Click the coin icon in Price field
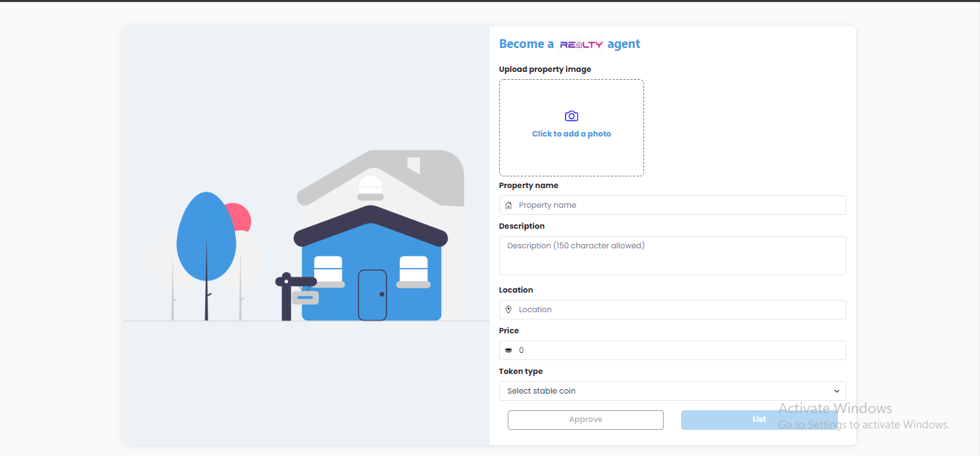980x456 pixels. pos(508,351)
